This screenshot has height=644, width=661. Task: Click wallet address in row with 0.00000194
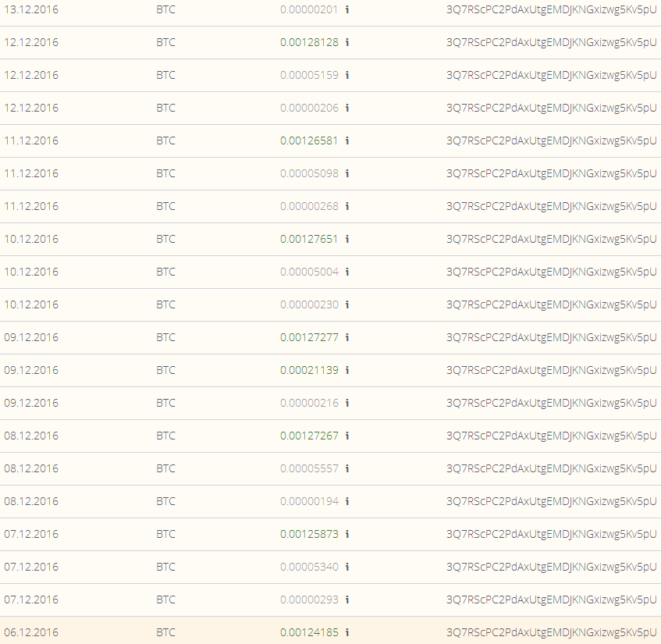[x=552, y=501]
